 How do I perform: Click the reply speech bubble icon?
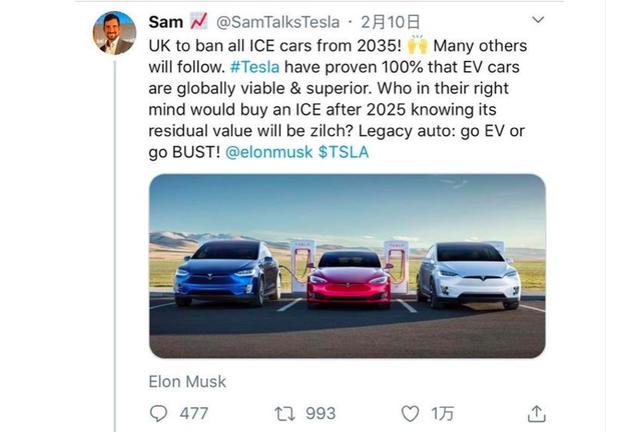159,413
